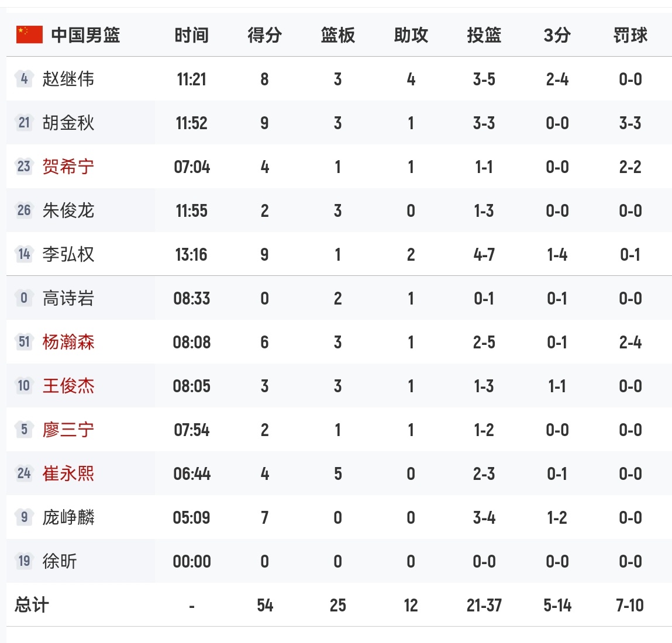
Task: Click the 助攻 column header
Action: tap(411, 35)
